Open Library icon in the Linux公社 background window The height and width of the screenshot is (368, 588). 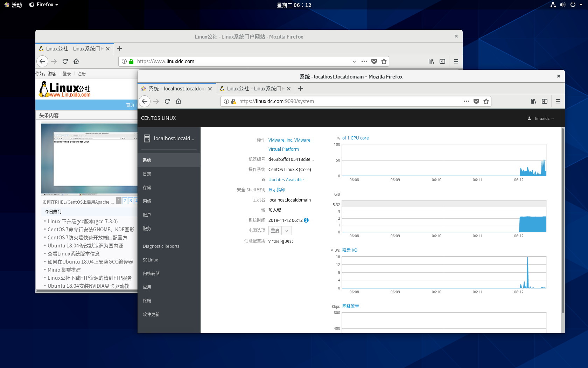coord(431,61)
